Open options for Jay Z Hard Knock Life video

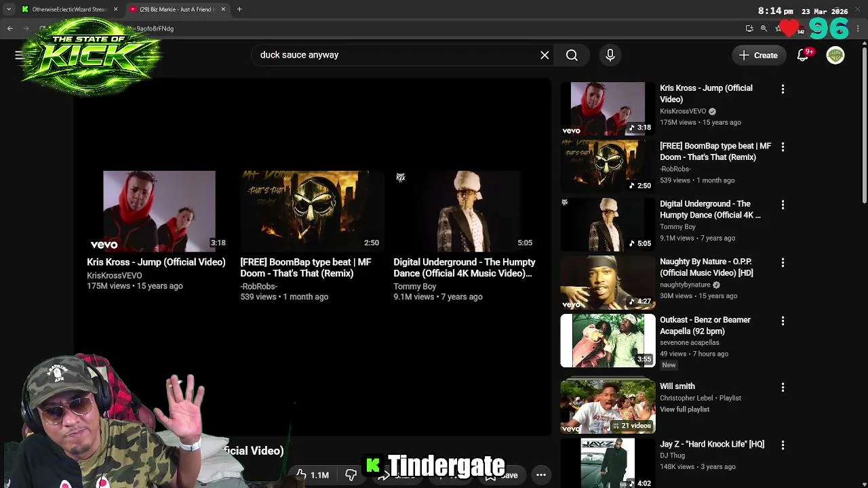(783, 445)
